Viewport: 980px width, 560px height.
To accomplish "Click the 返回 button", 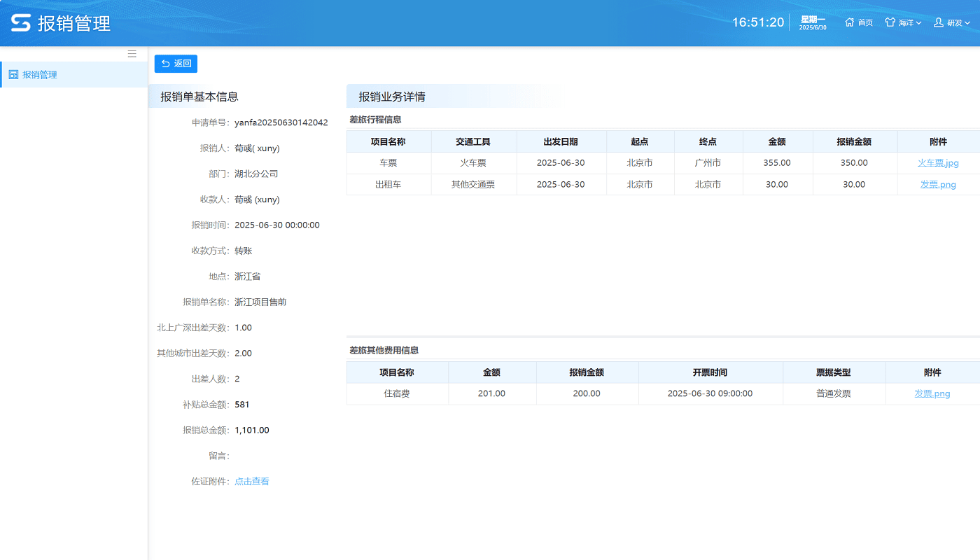I will (176, 64).
